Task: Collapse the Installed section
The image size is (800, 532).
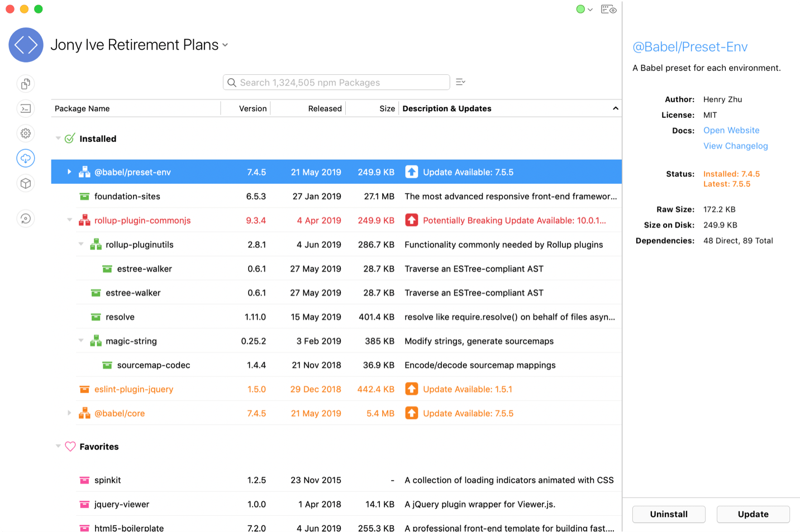Action: [x=58, y=138]
